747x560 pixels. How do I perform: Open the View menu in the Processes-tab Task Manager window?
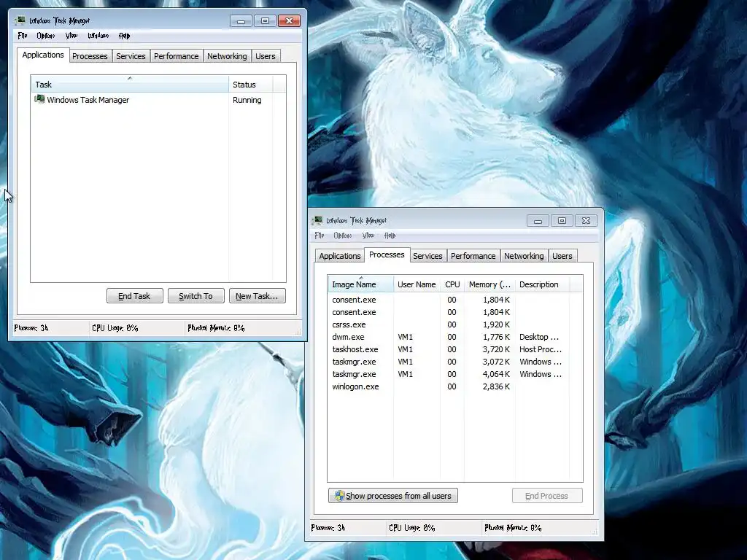368,236
